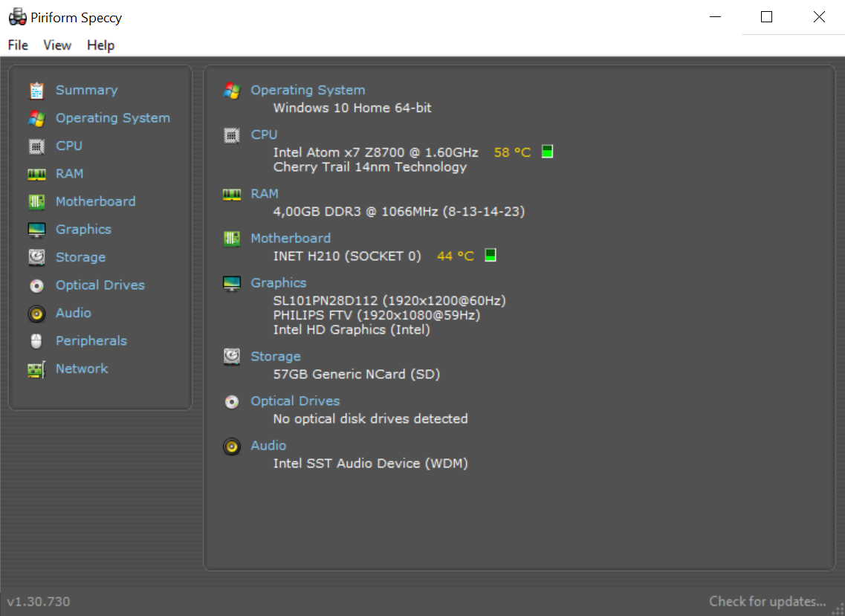Open the View menu
The width and height of the screenshot is (845, 616).
click(57, 45)
